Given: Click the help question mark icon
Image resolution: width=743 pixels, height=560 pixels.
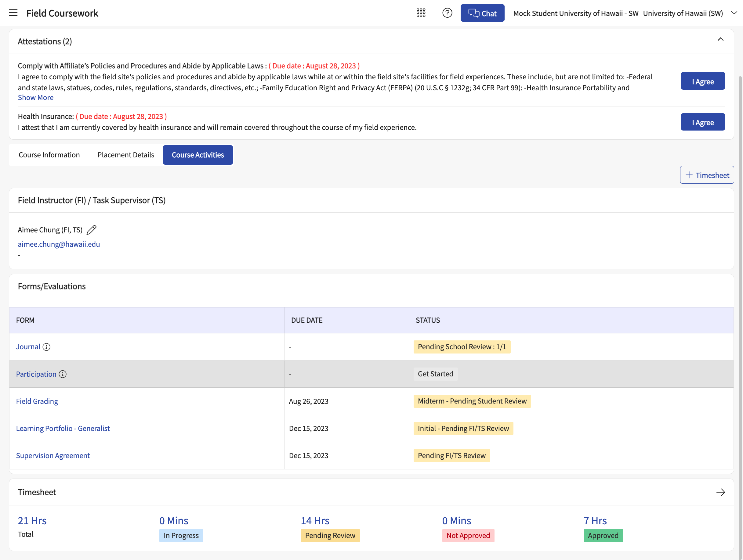Looking at the screenshot, I should 447,13.
